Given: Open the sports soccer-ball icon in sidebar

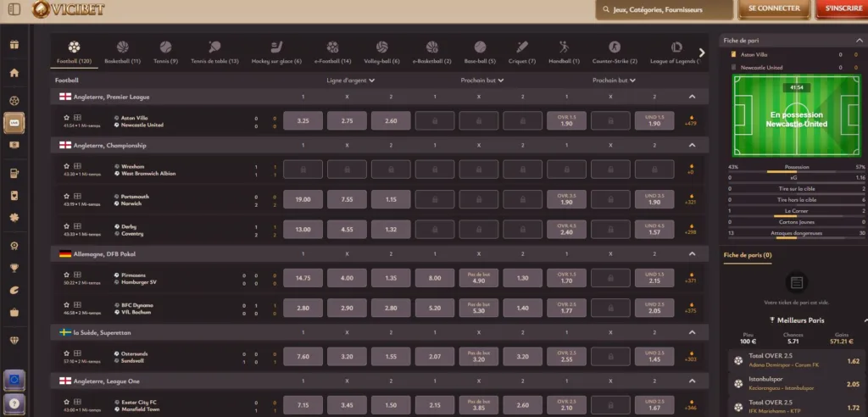Looking at the screenshot, I should [14, 101].
